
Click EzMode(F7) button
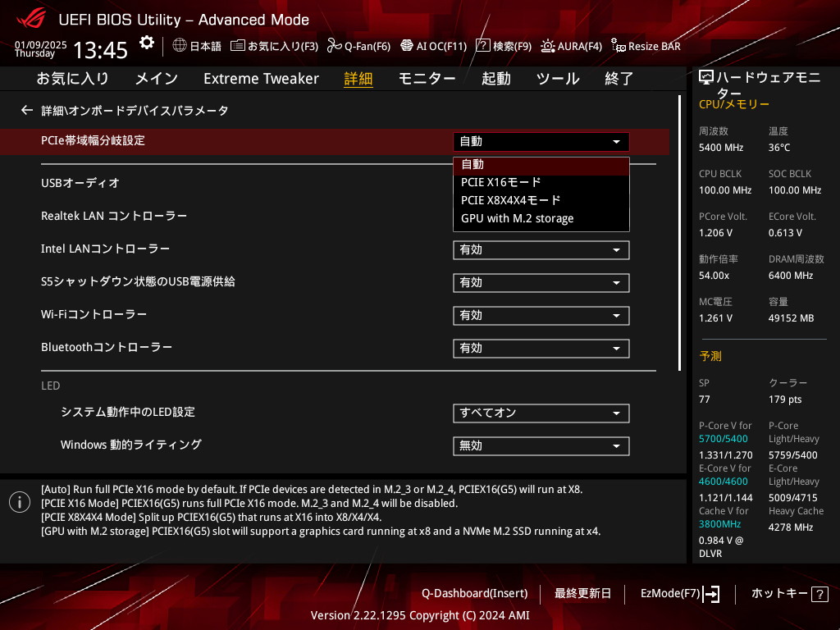point(680,593)
